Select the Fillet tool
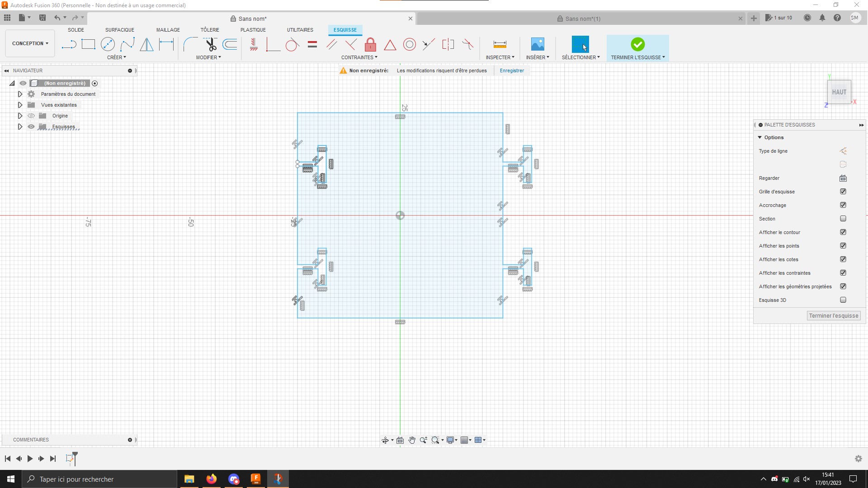The height and width of the screenshot is (488, 868). click(x=190, y=44)
